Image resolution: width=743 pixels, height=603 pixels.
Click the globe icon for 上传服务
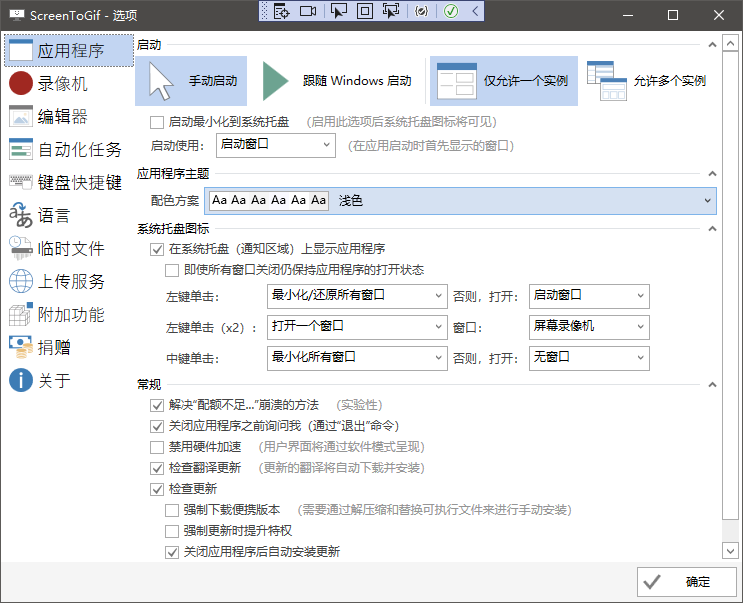21,281
